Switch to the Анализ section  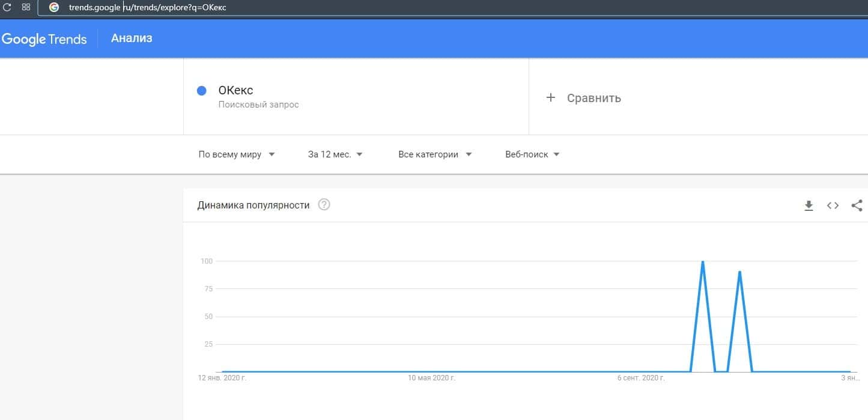132,38
